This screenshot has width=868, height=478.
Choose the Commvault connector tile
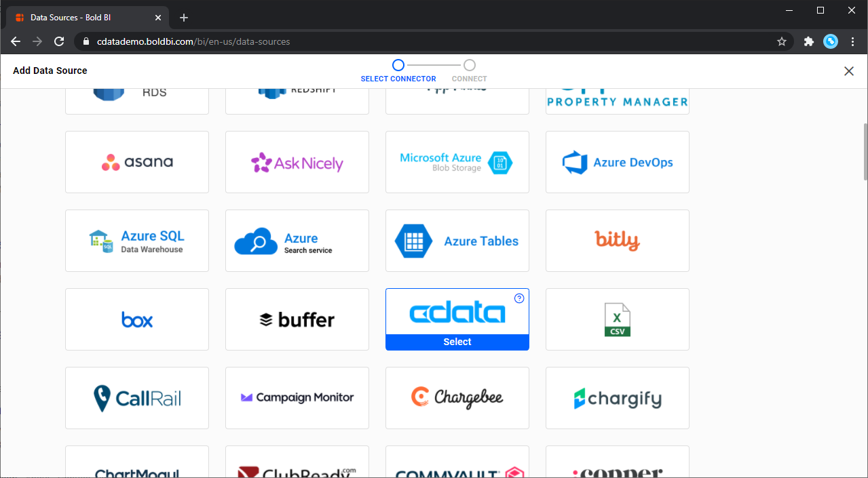click(x=457, y=462)
